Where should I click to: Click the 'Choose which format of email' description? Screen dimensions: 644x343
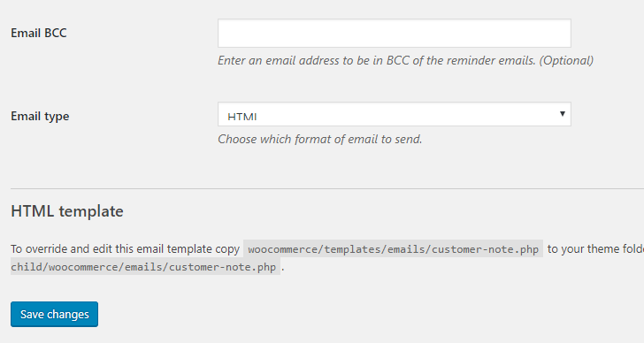[x=319, y=140]
